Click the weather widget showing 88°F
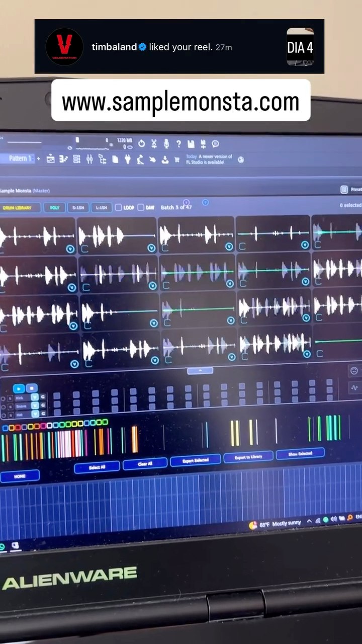The image size is (362, 644). coord(276,524)
